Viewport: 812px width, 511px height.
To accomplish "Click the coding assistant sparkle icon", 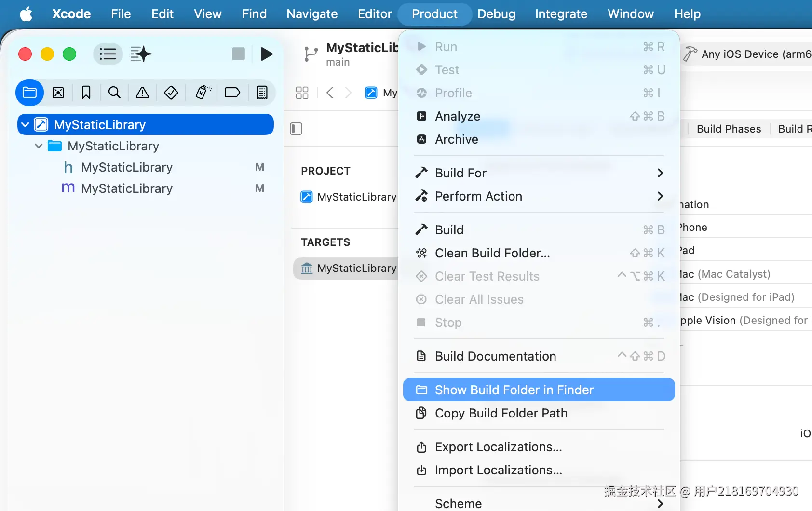I will pyautogui.click(x=141, y=54).
